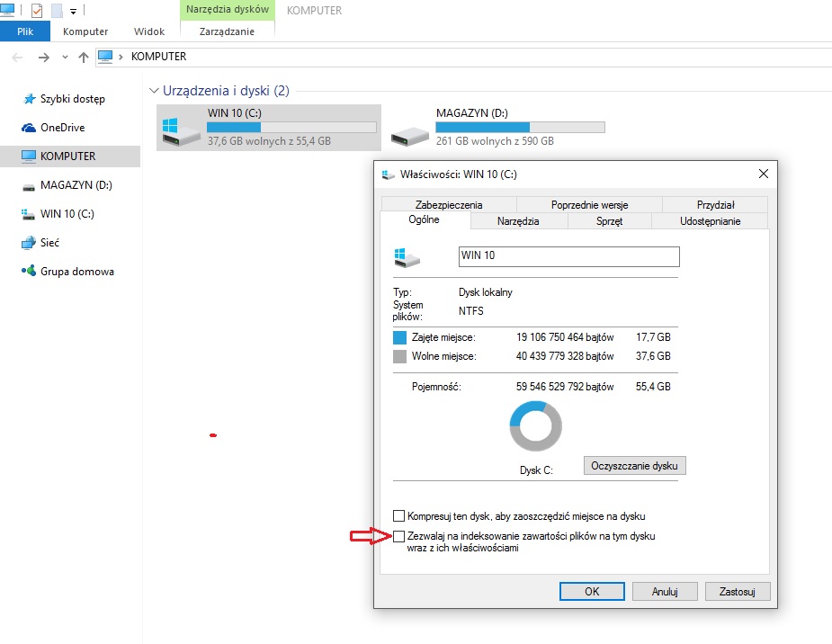The image size is (832, 644).
Task: Click the Anuluj button
Action: 665,592
